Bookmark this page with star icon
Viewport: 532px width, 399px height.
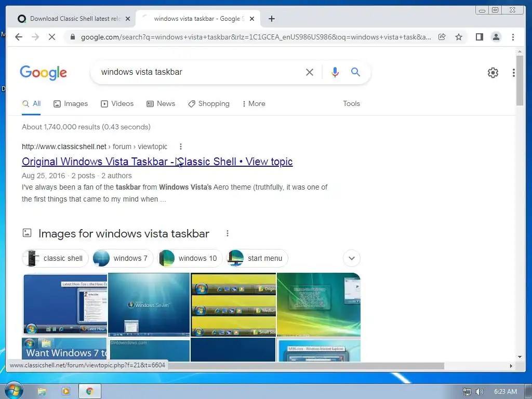click(459, 37)
